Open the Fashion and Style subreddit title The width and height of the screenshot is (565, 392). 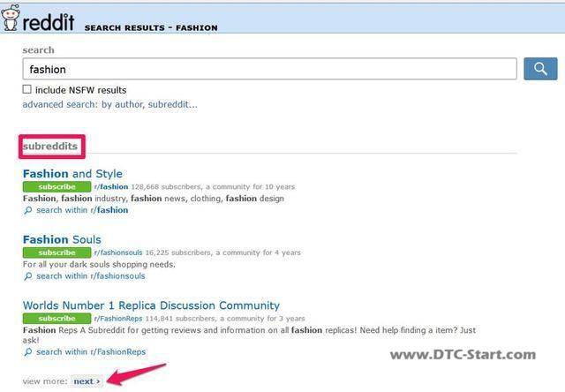click(72, 174)
